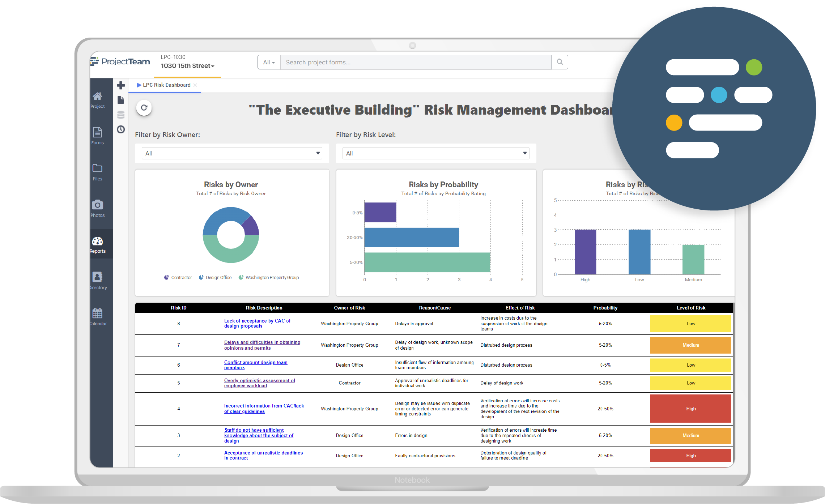Click the Search project forms field
The image size is (825, 504).
tap(415, 62)
